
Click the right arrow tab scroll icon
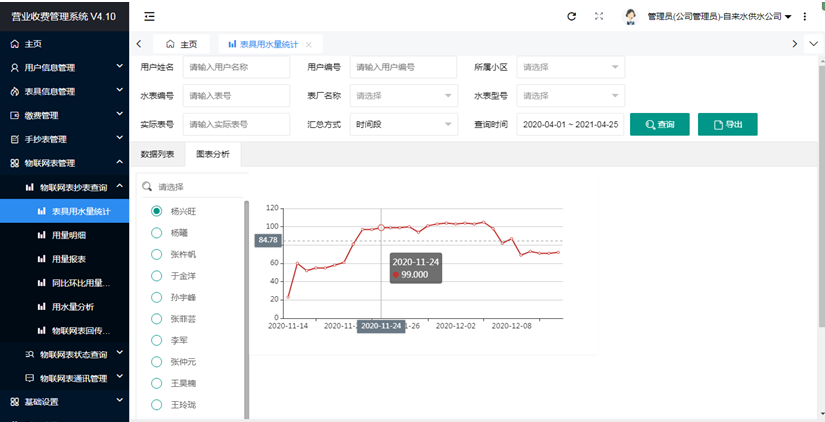pyautogui.click(x=794, y=44)
